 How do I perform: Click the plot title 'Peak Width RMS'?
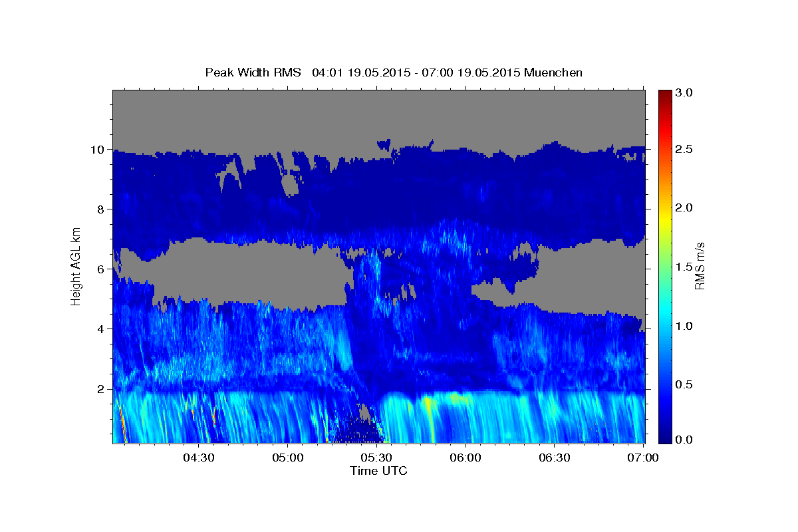click(253, 72)
